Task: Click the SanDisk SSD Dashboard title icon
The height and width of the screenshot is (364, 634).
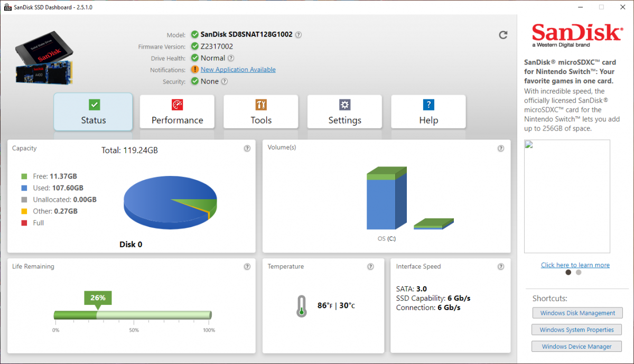Action: pyautogui.click(x=8, y=7)
